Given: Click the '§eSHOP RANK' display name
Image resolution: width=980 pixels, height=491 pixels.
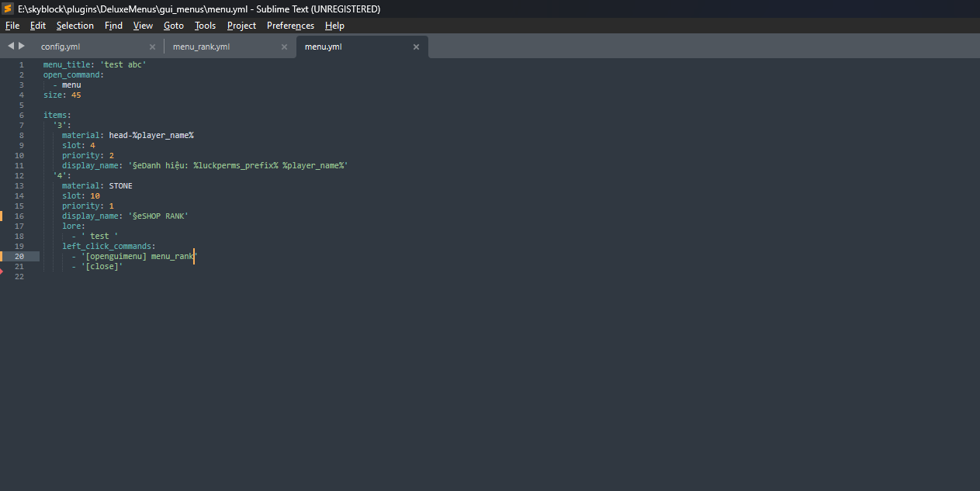Looking at the screenshot, I should 158,216.
